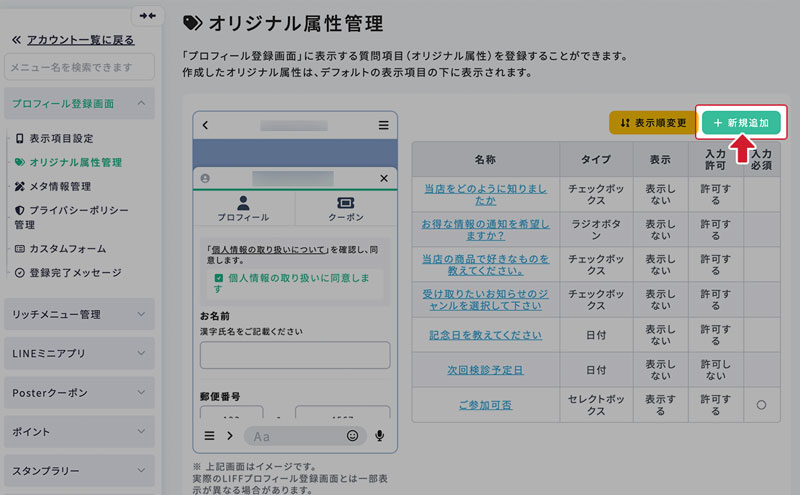The image size is (800, 495).
Task: Open メタ情報管理 in the sidebar
Action: pos(60,186)
